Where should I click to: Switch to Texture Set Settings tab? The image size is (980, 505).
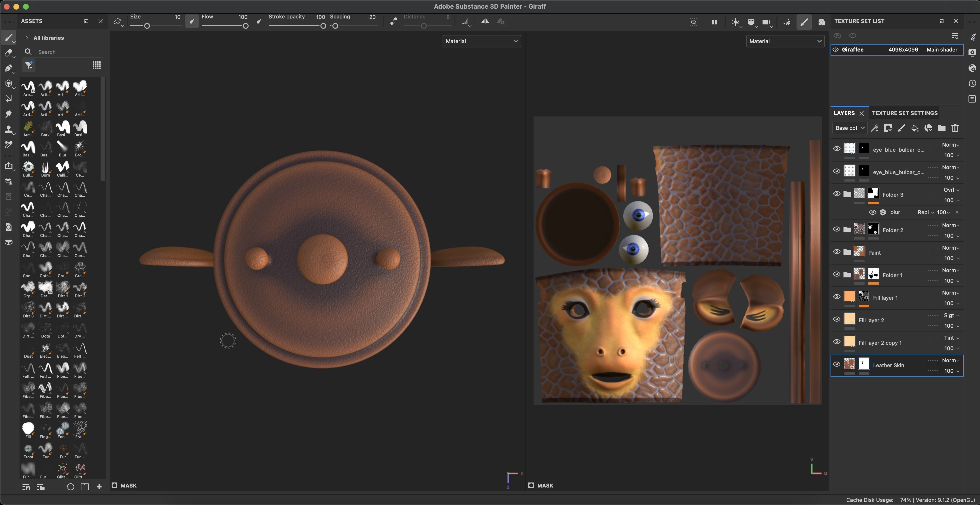point(904,113)
